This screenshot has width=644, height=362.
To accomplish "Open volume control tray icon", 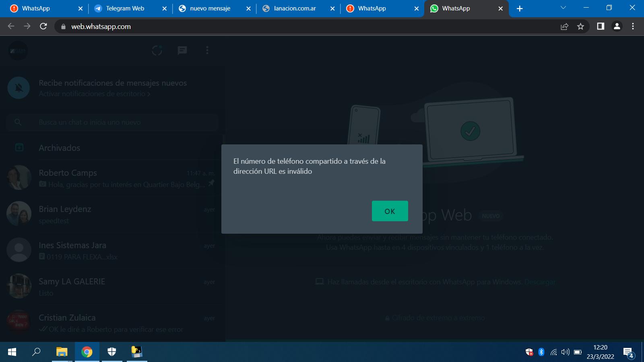I will point(566,352).
